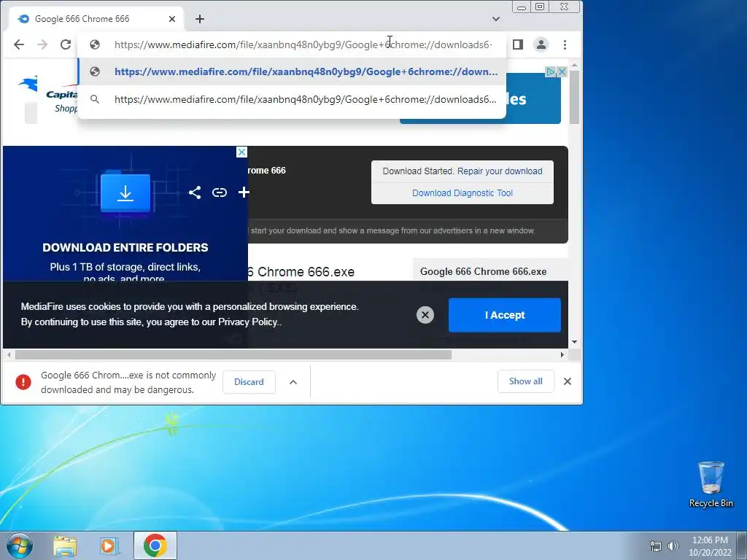Open Windows Explorer from the taskbar
Screen dimensions: 747x560
[x=65, y=545]
